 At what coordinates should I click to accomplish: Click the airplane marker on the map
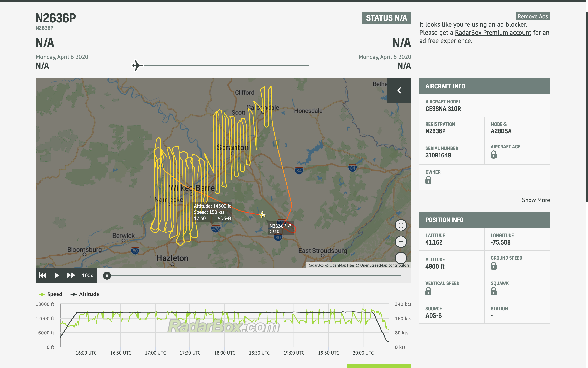(x=262, y=215)
